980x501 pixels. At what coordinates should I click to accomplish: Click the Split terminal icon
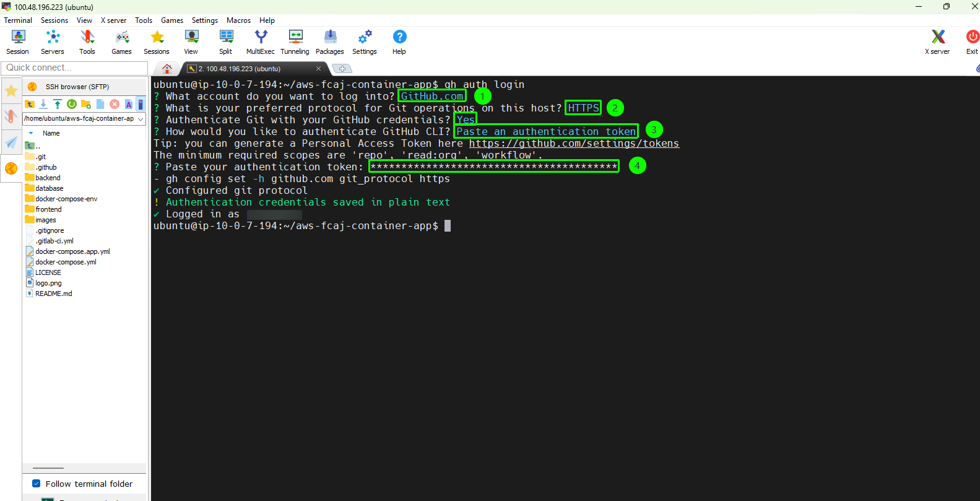click(226, 42)
